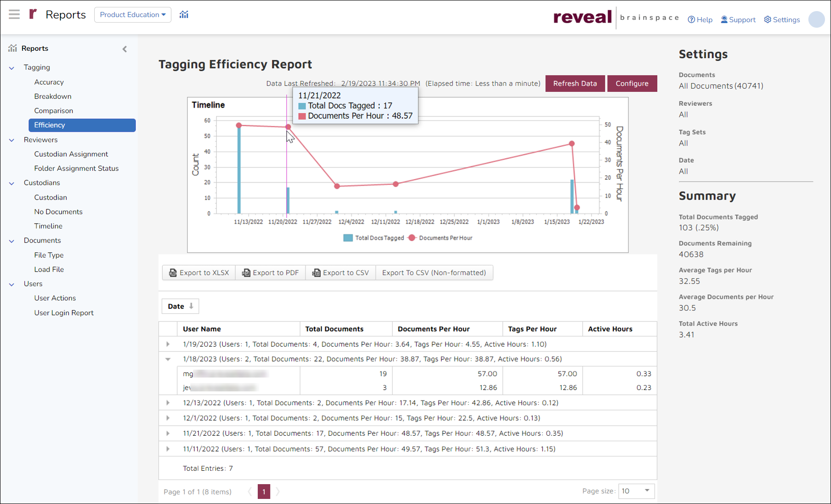The width and height of the screenshot is (831, 504).
Task: Go to page 1 in pagination
Action: coord(264,492)
